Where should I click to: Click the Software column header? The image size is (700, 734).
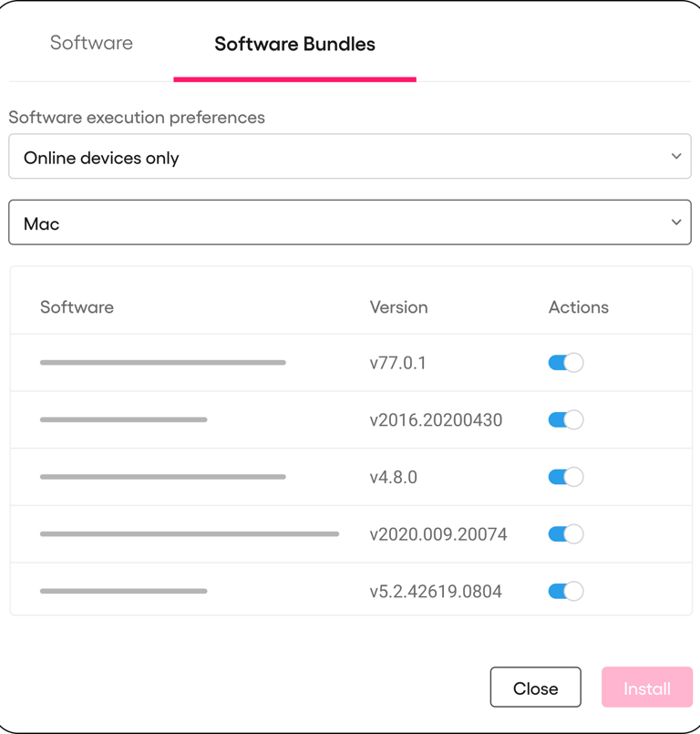[77, 307]
